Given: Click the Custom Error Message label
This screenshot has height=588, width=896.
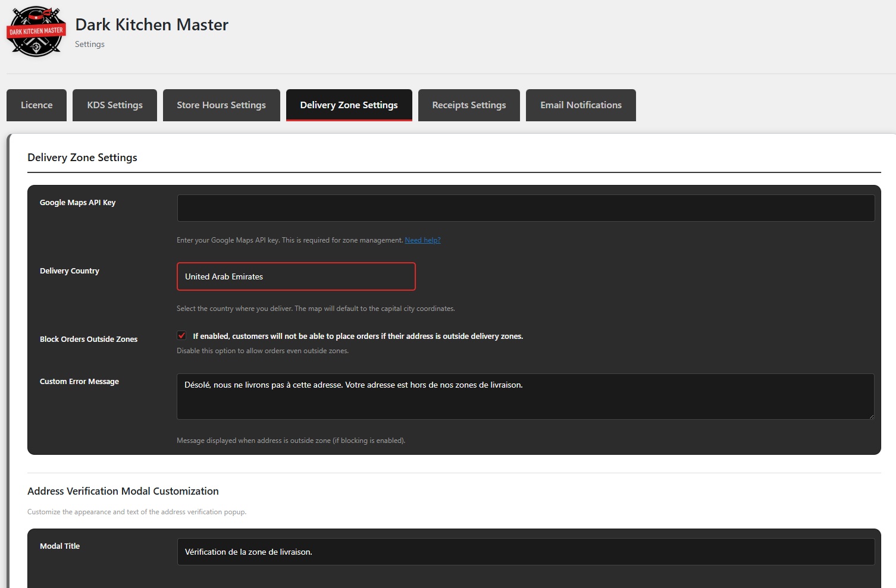Looking at the screenshot, I should (x=79, y=382).
